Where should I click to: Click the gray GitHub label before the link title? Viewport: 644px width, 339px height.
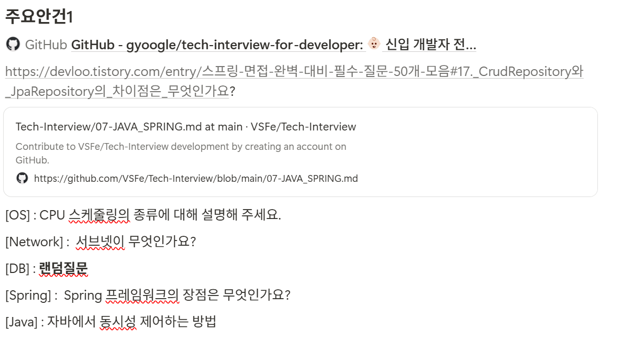tap(46, 45)
